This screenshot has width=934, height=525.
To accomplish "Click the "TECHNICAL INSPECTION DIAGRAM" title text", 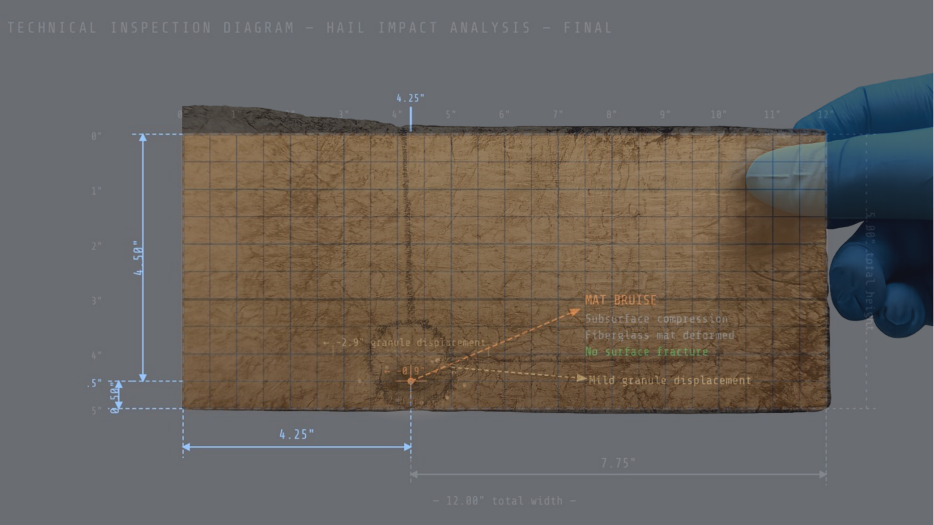I will [x=150, y=28].
